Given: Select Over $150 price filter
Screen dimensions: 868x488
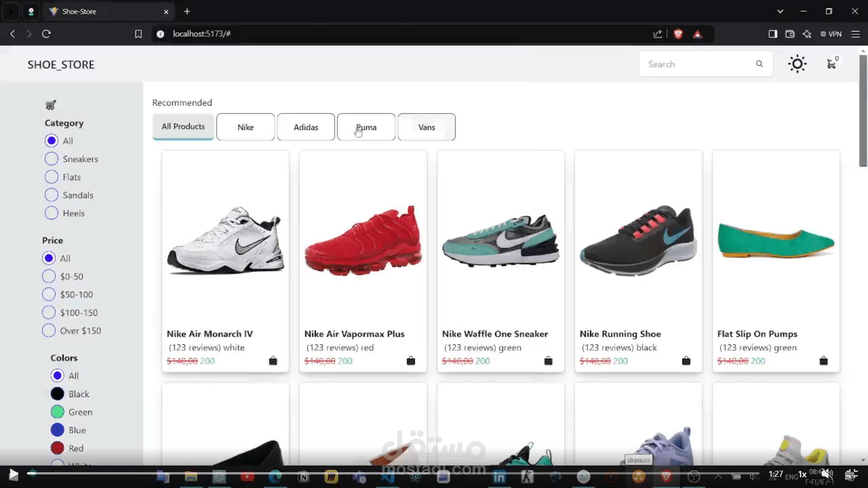Looking at the screenshot, I should pos(49,330).
